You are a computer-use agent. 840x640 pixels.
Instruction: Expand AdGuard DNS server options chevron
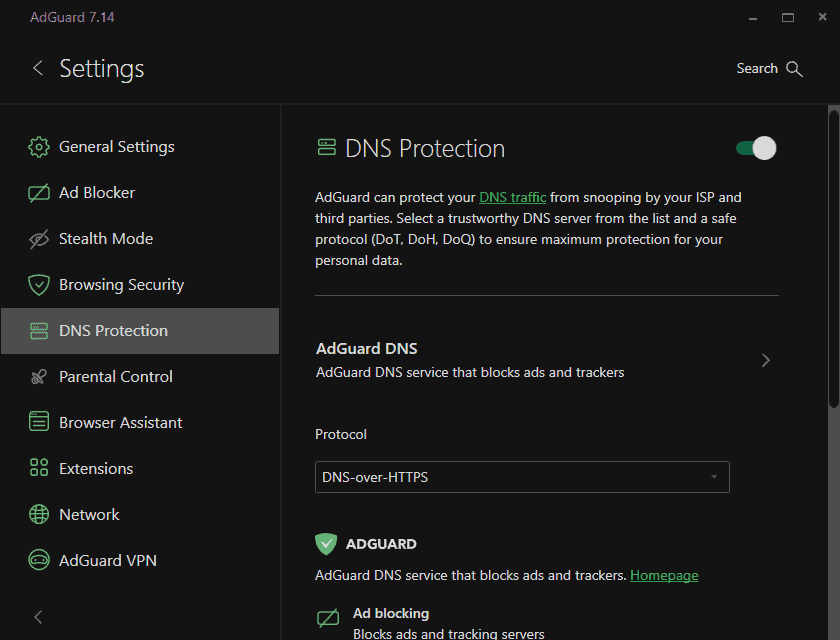[x=766, y=360]
